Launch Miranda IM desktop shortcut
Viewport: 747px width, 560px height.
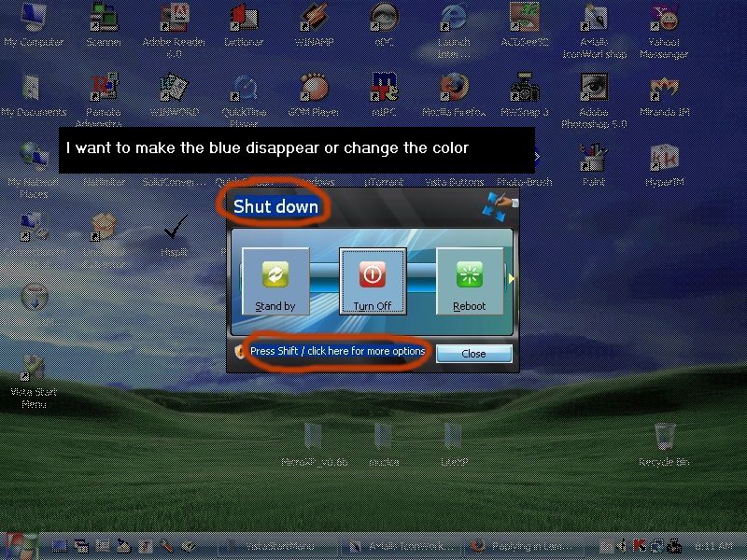[x=664, y=94]
